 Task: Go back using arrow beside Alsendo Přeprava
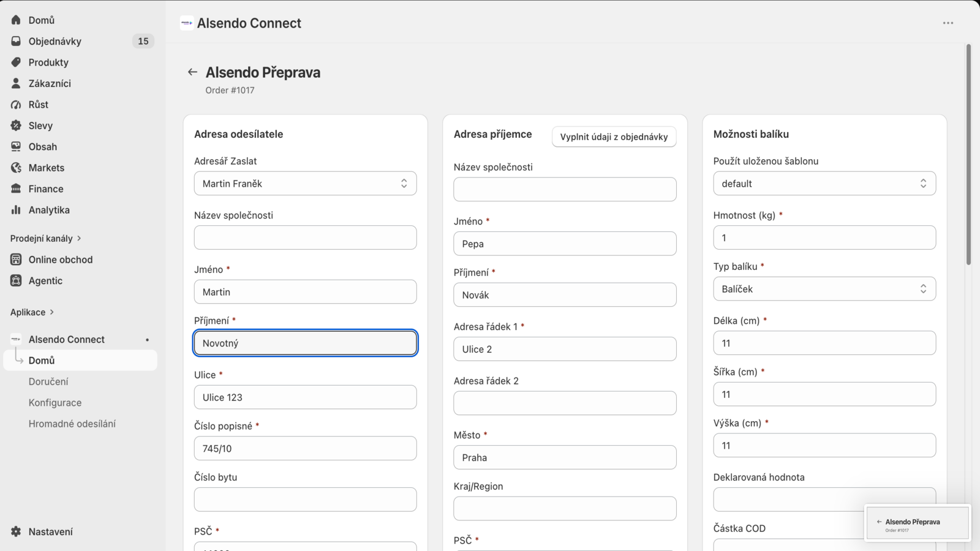(x=192, y=72)
